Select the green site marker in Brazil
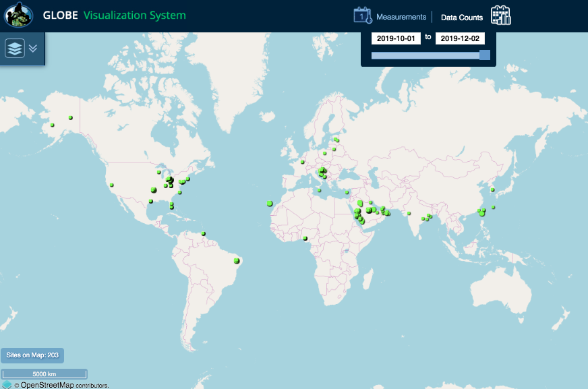The height and width of the screenshot is (389, 588). [237, 260]
